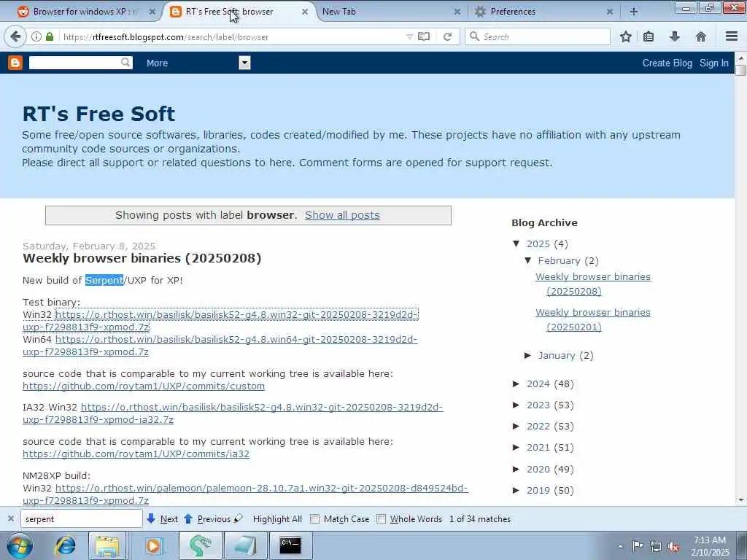The width and height of the screenshot is (747, 560).
Task: Expand the 2020 archive year
Action: point(516,469)
